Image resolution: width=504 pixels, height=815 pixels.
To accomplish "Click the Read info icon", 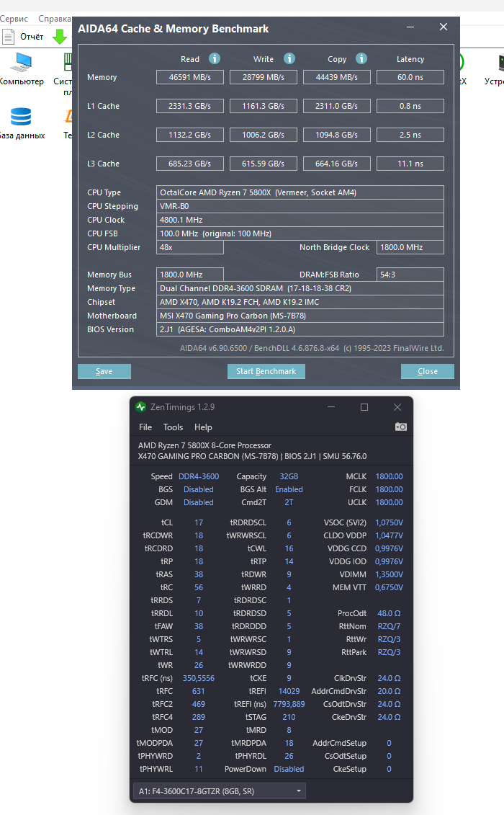I will (x=214, y=58).
